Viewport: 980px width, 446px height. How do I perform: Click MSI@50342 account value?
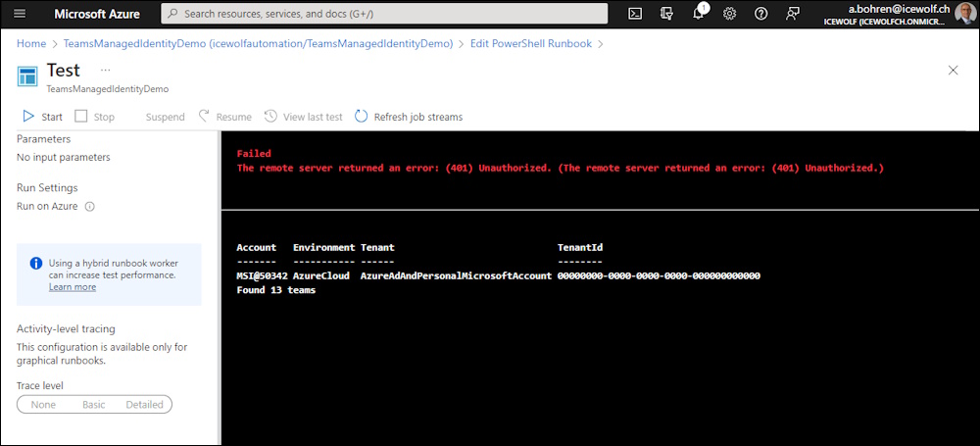(262, 275)
